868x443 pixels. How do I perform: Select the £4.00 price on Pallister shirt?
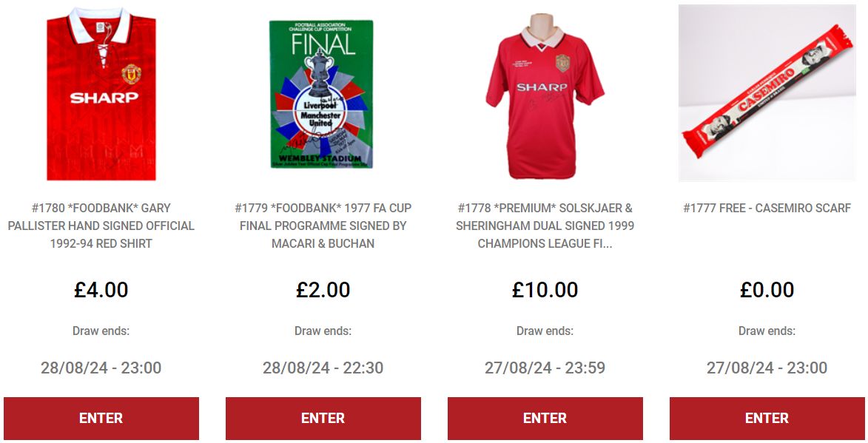[101, 290]
